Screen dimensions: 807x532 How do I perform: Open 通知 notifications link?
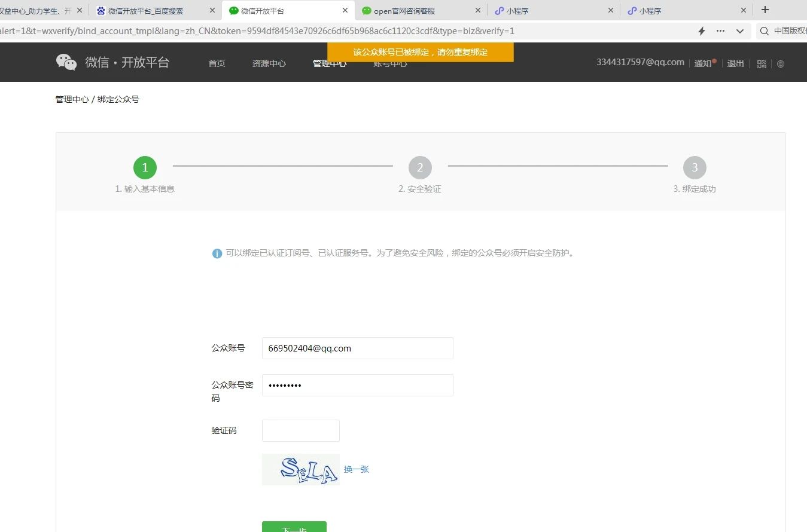pyautogui.click(x=703, y=63)
